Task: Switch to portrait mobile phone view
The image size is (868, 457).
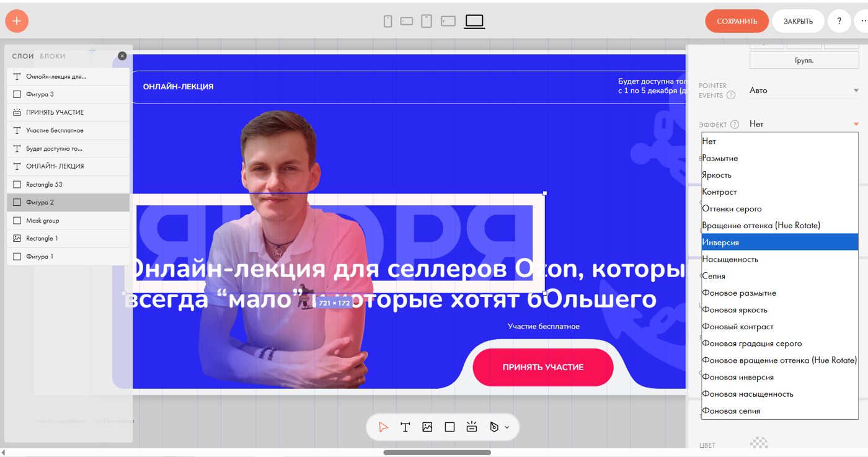Action: pyautogui.click(x=388, y=21)
